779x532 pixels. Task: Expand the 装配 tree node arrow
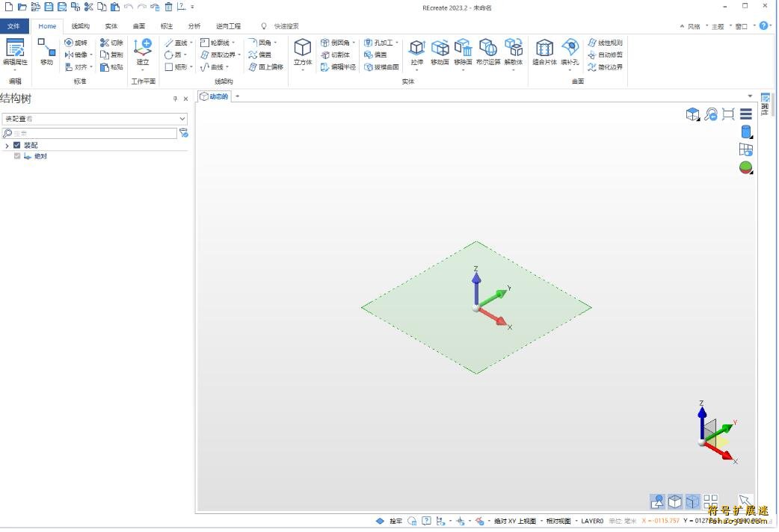(7, 145)
